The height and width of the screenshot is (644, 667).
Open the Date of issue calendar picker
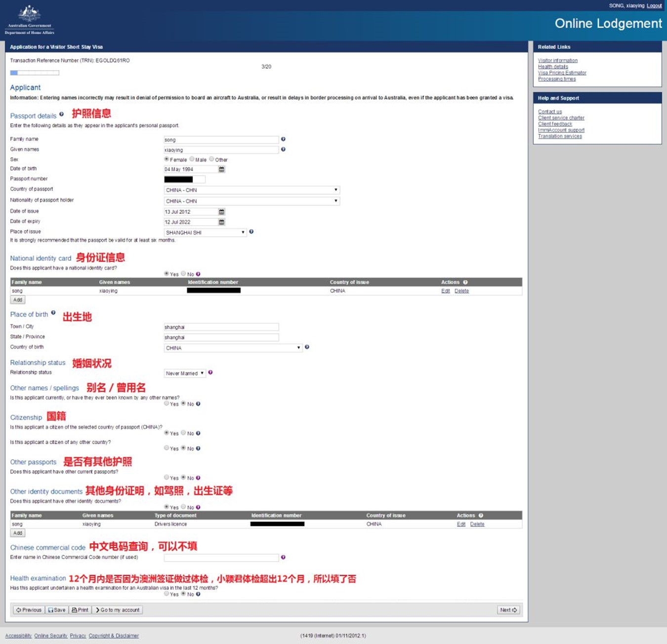(222, 212)
